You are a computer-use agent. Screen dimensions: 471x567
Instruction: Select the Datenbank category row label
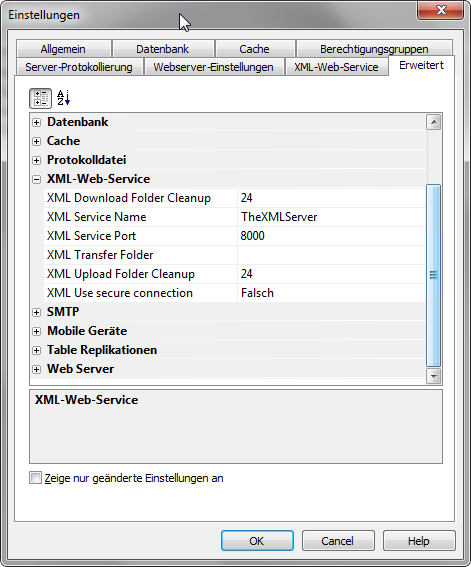pos(77,122)
